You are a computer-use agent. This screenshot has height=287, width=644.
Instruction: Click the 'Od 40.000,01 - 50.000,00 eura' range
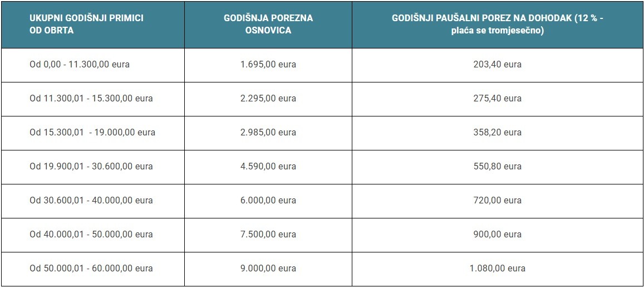[x=91, y=234]
